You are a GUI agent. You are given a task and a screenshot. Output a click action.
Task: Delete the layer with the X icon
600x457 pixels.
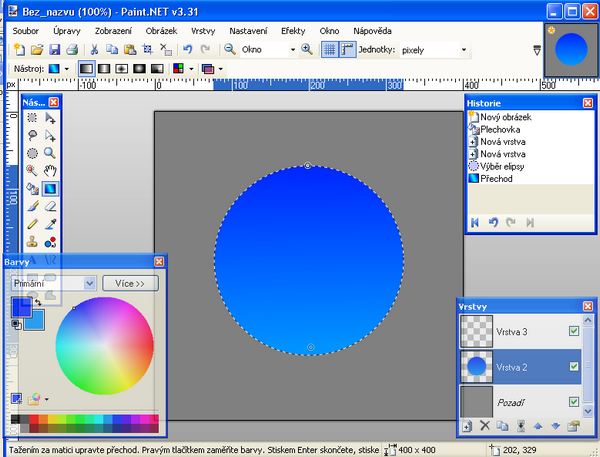tap(485, 426)
